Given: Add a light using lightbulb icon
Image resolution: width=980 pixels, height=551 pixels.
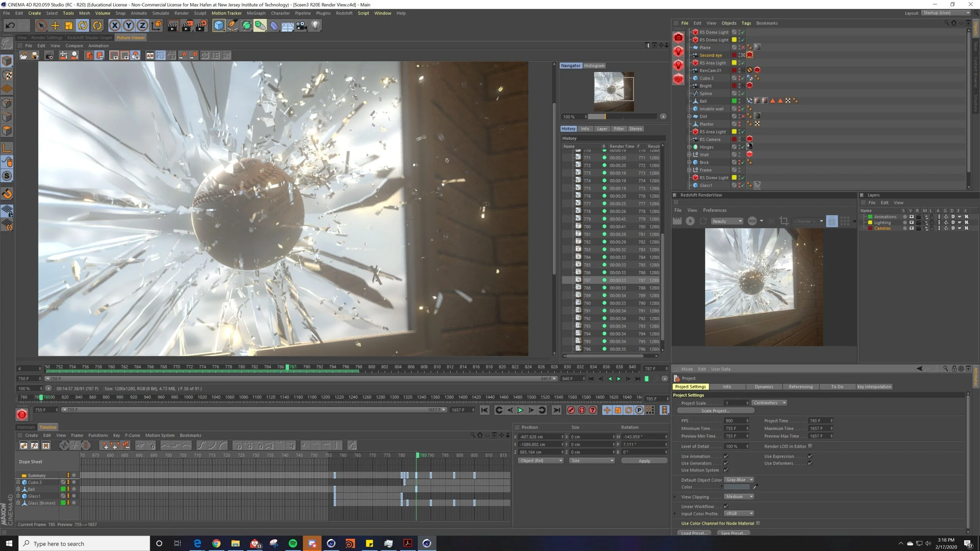Looking at the screenshot, I should coord(315,26).
